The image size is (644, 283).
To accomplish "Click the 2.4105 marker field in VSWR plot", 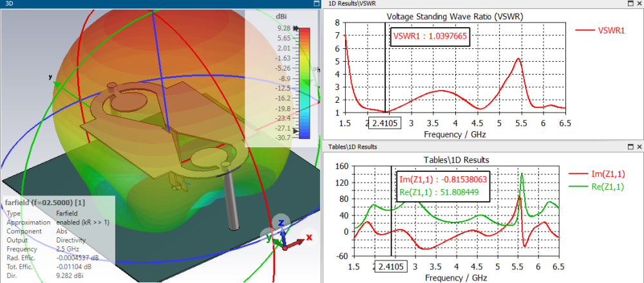I will pos(385,123).
